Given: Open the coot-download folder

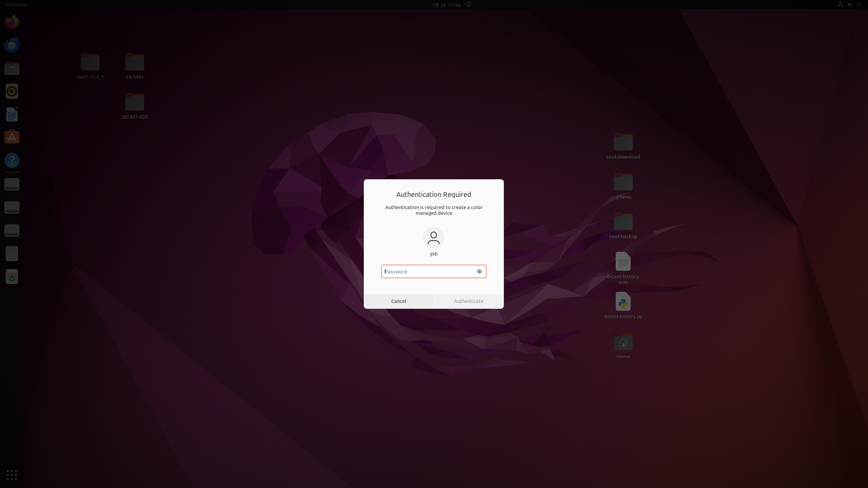Looking at the screenshot, I should pos(623,142).
